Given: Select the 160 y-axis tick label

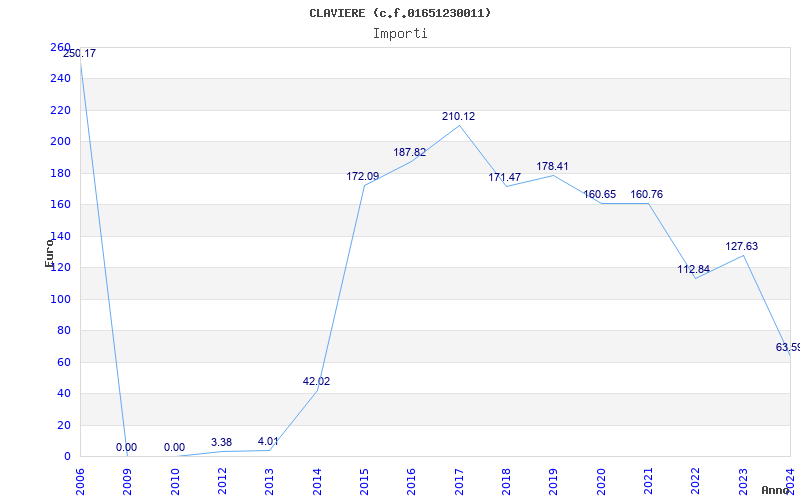Looking at the screenshot, I should 60,205.
